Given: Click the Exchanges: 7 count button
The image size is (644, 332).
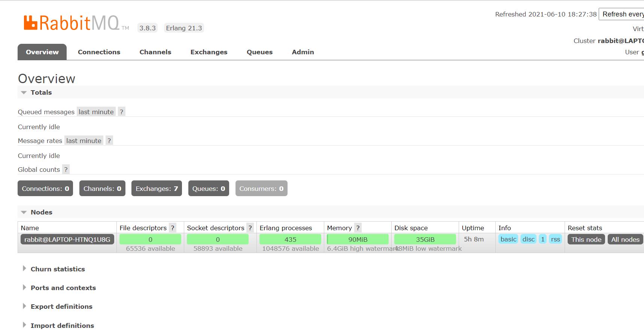Looking at the screenshot, I should (x=157, y=188).
